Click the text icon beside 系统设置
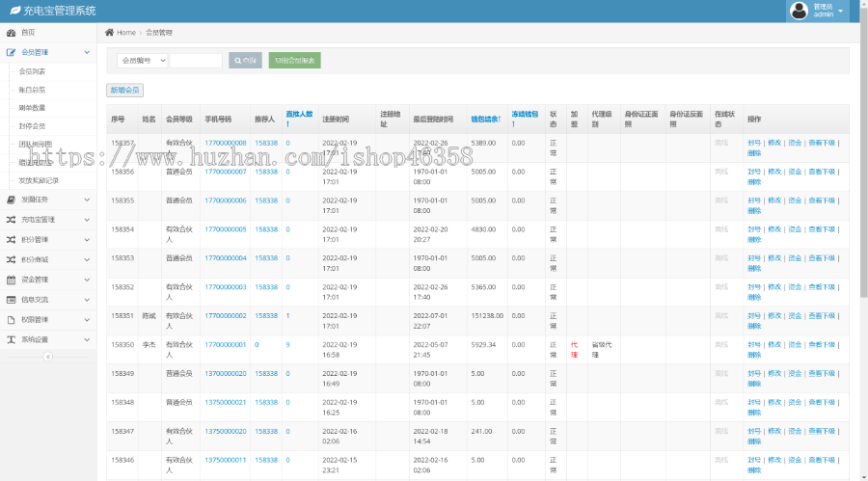The height and width of the screenshot is (481, 868). (x=11, y=339)
